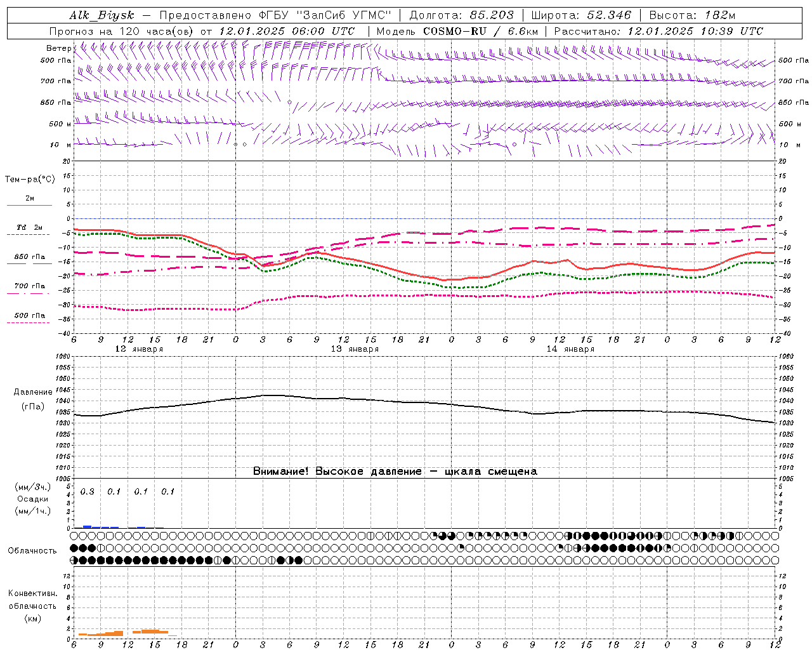
Task: Click the warning "Внимание! Высокое давление — шкала смещена"
Action: [395, 472]
